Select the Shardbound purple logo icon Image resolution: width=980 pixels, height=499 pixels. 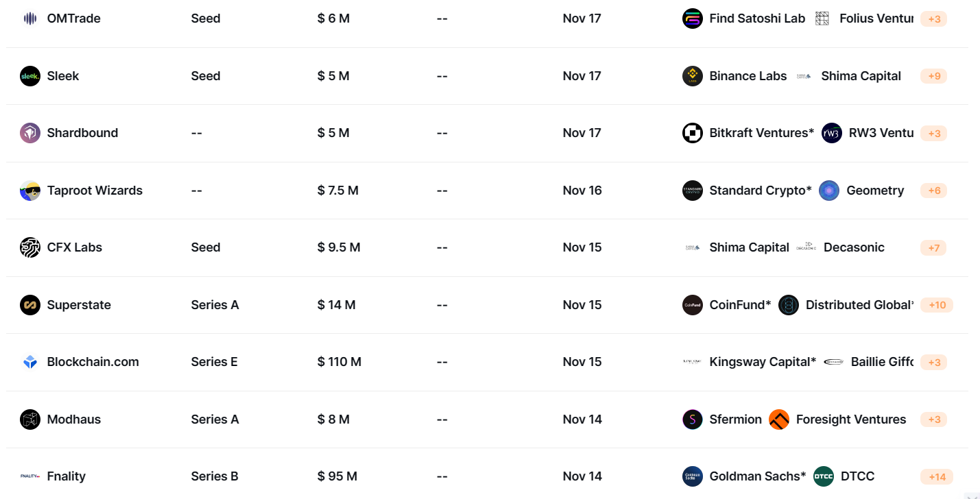pos(30,133)
